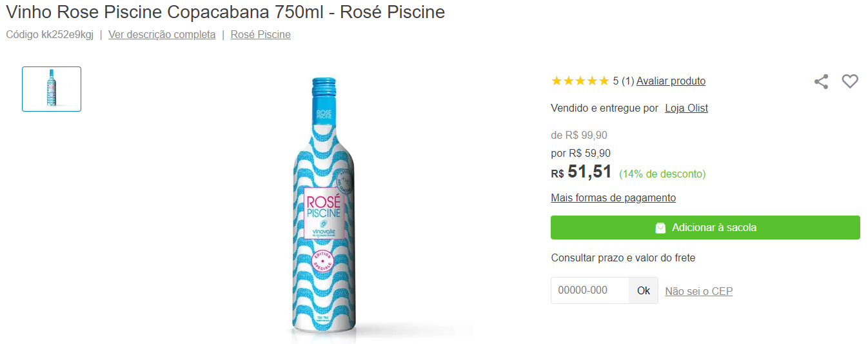Click the five-star rating stars
868x344 pixels.
click(580, 81)
